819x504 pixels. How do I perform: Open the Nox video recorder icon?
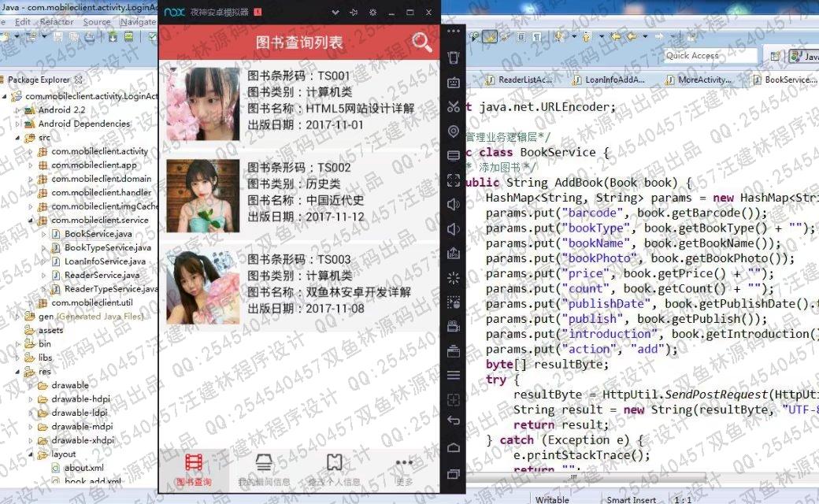click(x=454, y=327)
